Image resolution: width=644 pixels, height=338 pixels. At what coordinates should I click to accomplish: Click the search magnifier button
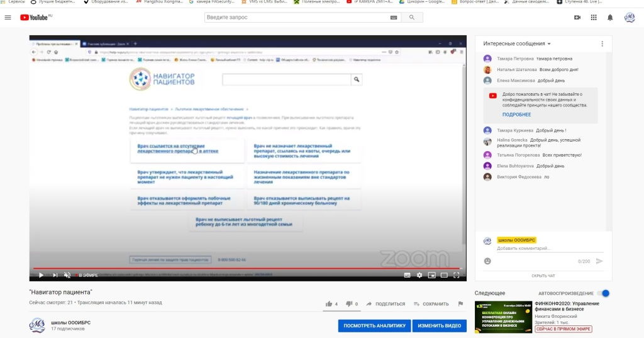[412, 17]
